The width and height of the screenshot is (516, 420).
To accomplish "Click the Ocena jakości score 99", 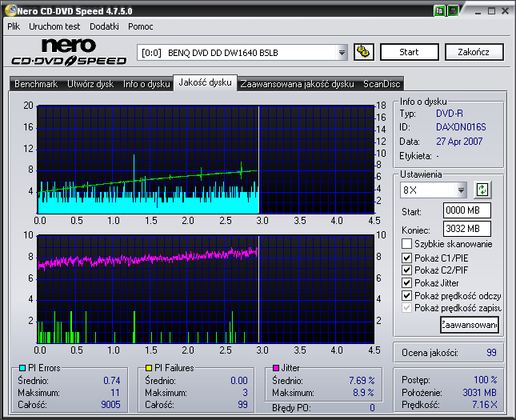I will [491, 353].
